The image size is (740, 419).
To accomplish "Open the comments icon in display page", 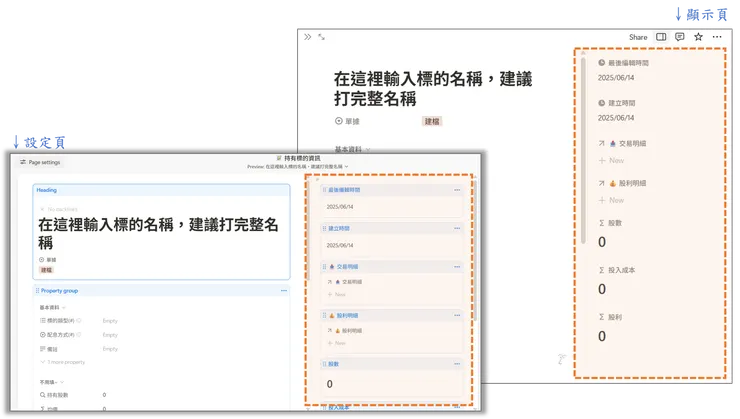I will tap(680, 37).
